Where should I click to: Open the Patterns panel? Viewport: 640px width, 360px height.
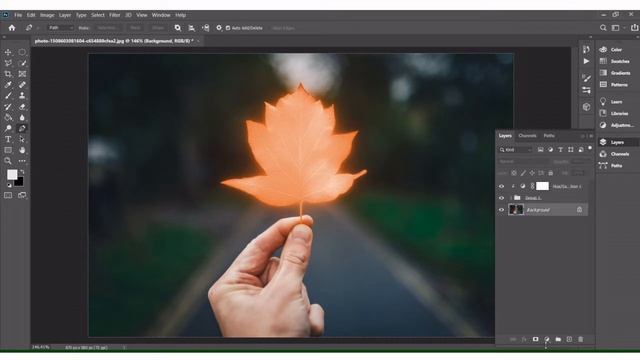coord(613,85)
